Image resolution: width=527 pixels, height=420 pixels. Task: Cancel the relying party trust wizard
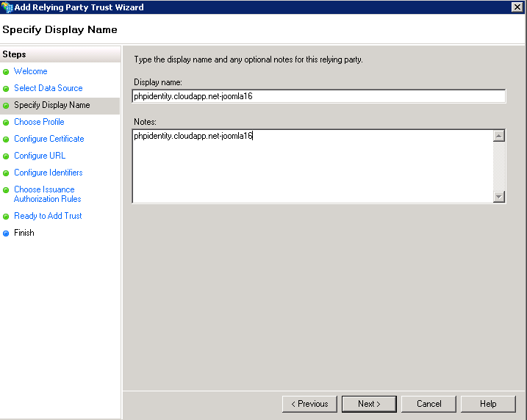click(429, 404)
